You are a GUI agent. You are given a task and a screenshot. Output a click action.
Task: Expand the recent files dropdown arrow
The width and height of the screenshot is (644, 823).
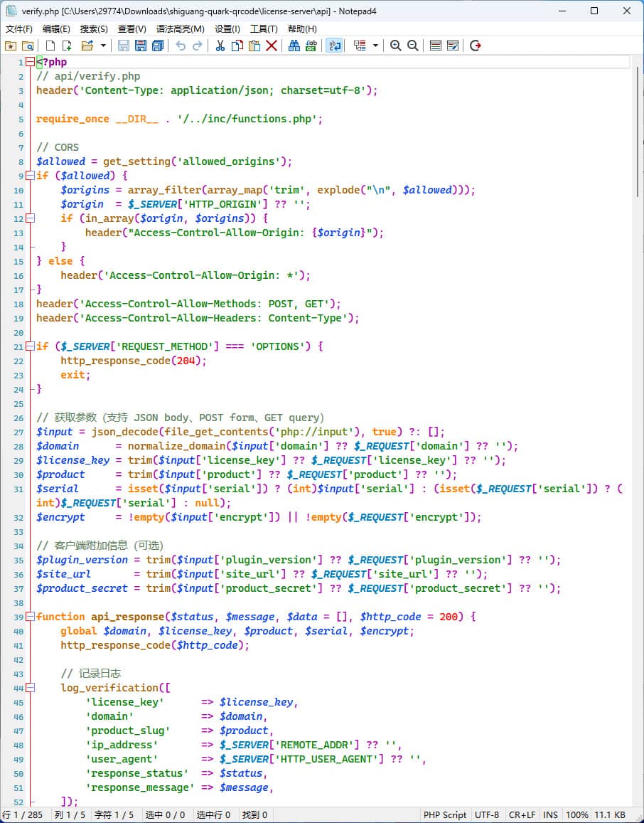(x=103, y=46)
